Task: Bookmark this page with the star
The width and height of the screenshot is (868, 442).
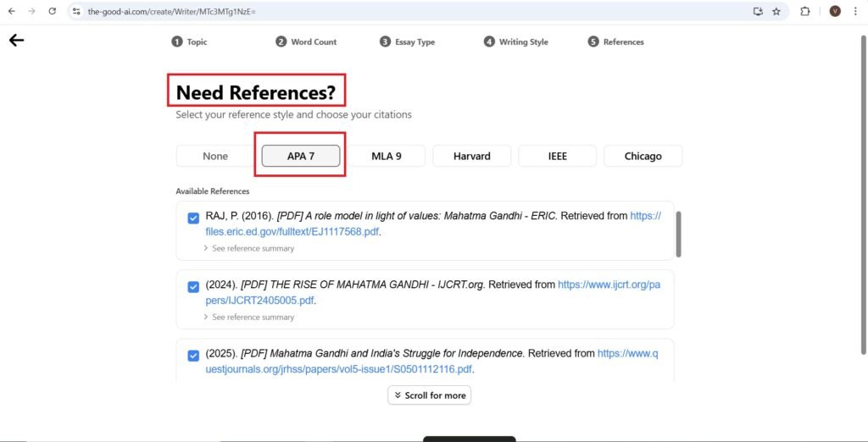Action: click(776, 11)
